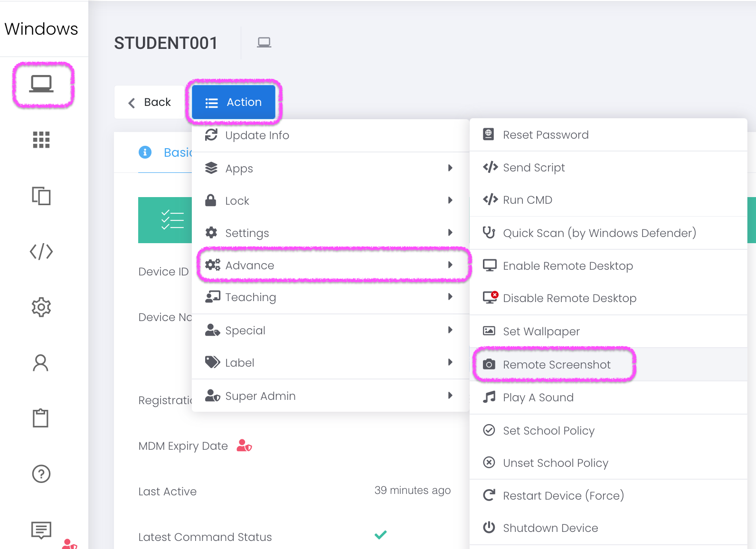This screenshot has width=756, height=549.
Task: Click Shutdown Device option
Action: [x=608, y=528]
